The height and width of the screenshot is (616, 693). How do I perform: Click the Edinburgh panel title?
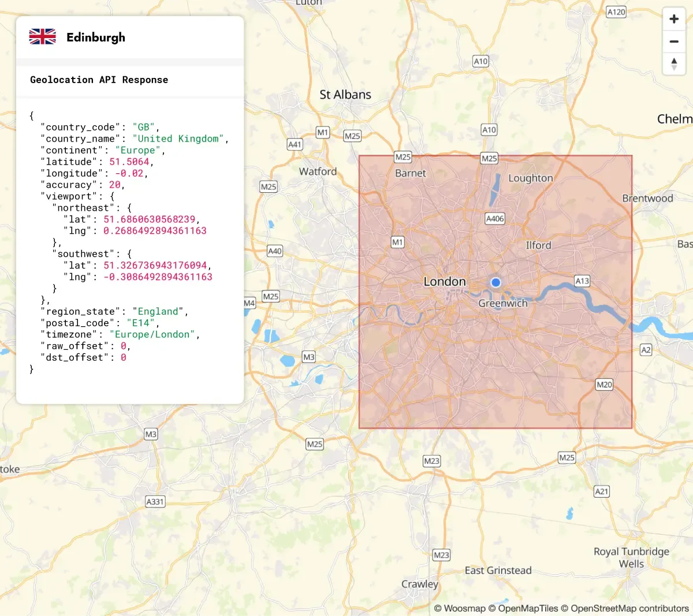click(96, 38)
